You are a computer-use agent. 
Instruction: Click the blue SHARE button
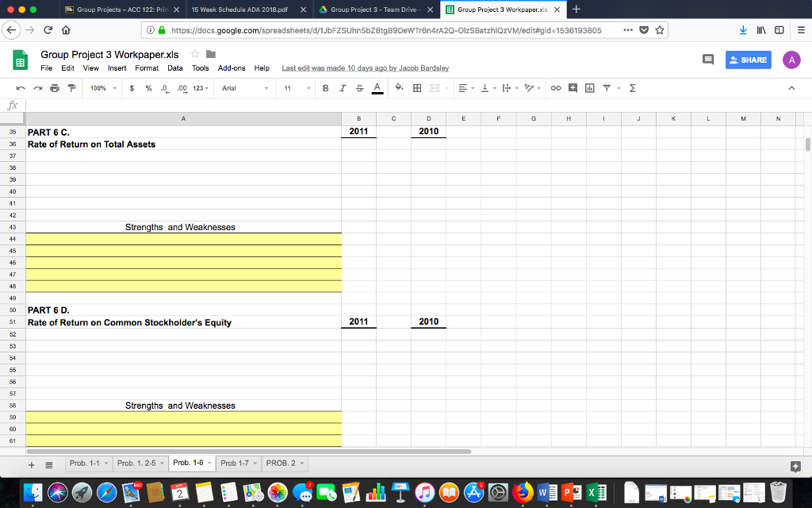pos(749,60)
